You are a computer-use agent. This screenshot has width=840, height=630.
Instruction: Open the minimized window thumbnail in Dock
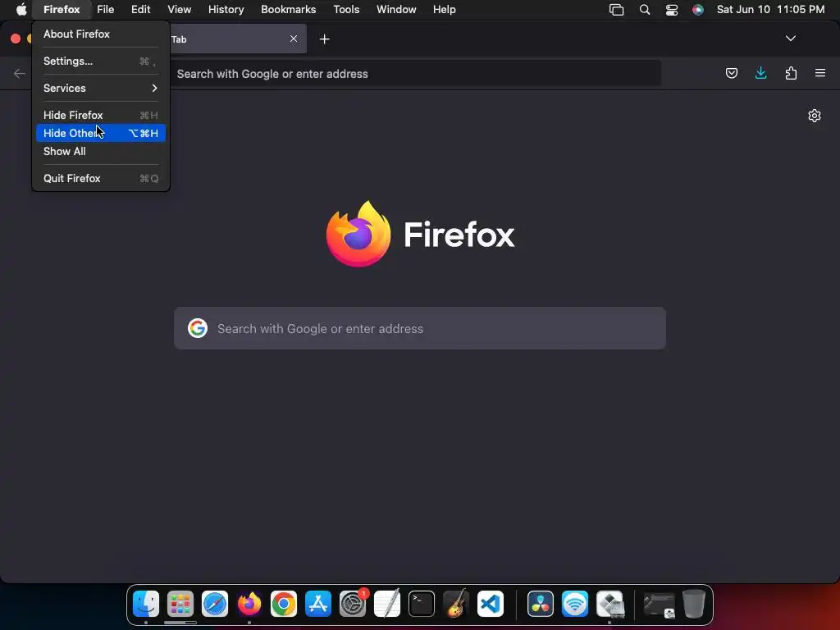[659, 605]
